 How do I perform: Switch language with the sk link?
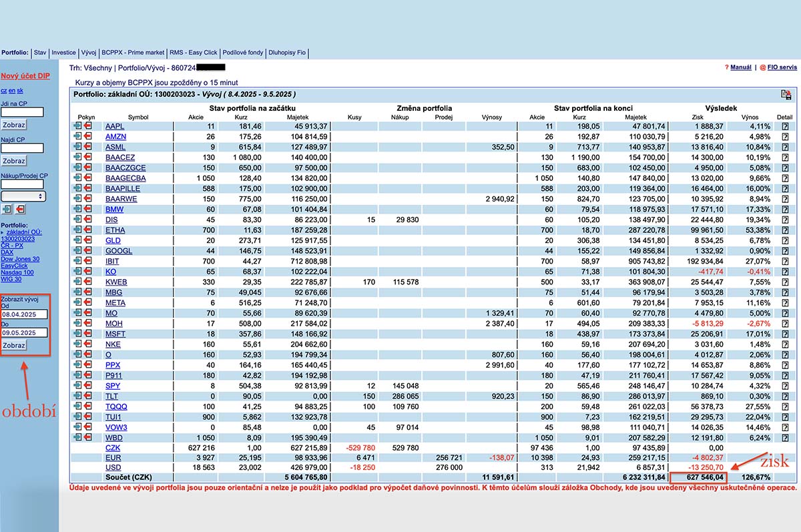20,90
